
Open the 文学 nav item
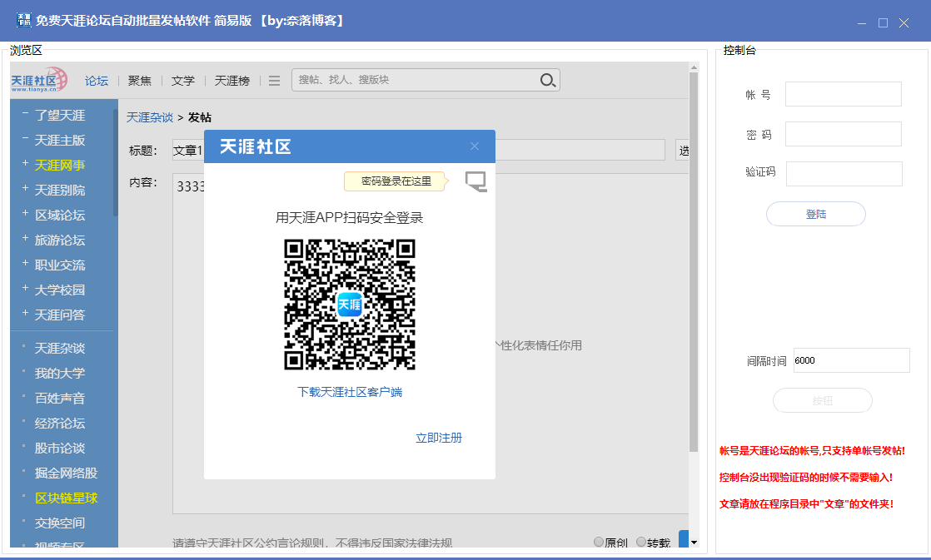183,81
